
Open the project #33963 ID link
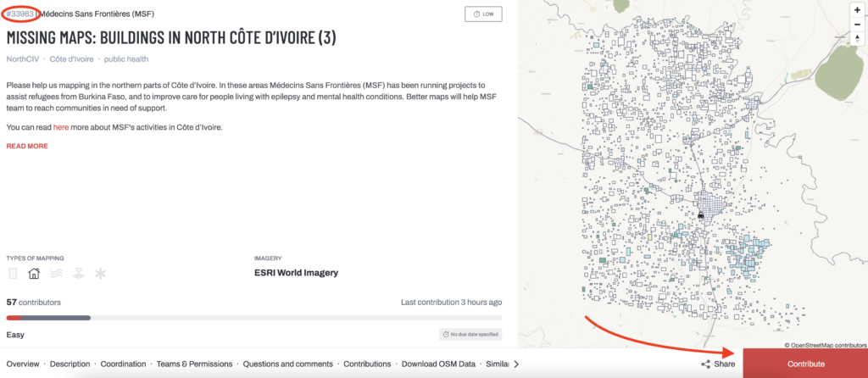point(20,14)
